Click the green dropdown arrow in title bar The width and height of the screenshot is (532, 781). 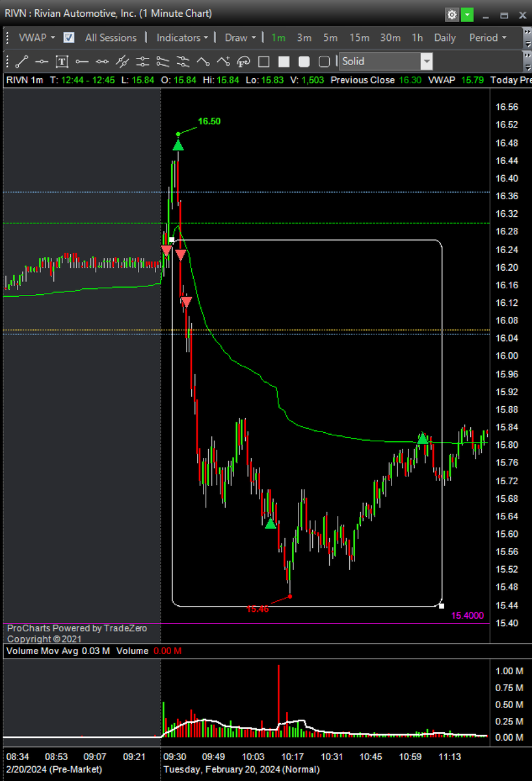click(467, 14)
